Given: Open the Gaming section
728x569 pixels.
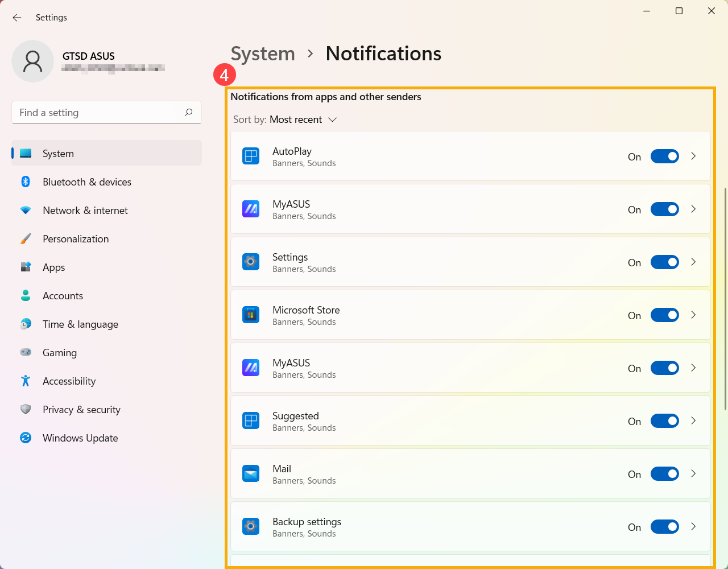Looking at the screenshot, I should (x=59, y=352).
